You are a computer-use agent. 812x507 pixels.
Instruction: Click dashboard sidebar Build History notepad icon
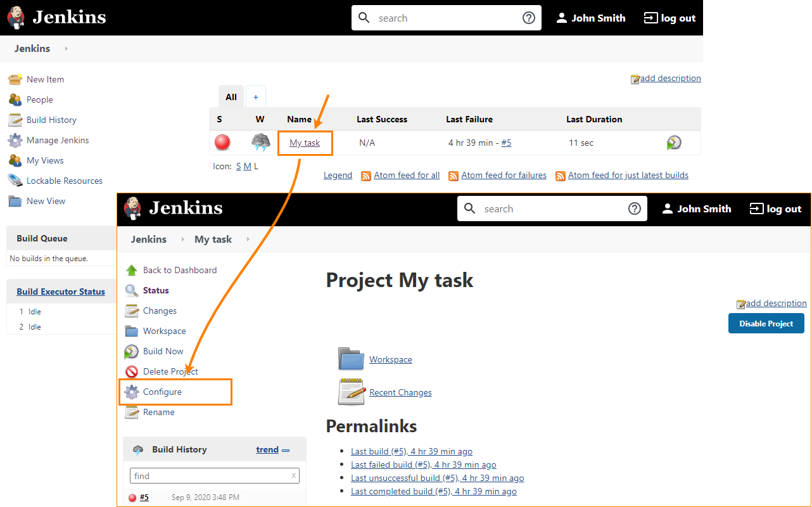point(15,120)
